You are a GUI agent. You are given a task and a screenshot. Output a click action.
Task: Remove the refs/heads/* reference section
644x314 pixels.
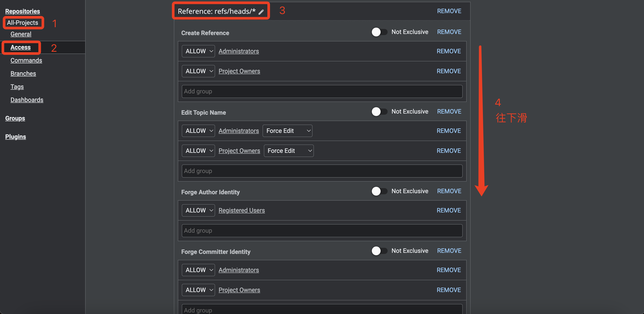pyautogui.click(x=449, y=11)
